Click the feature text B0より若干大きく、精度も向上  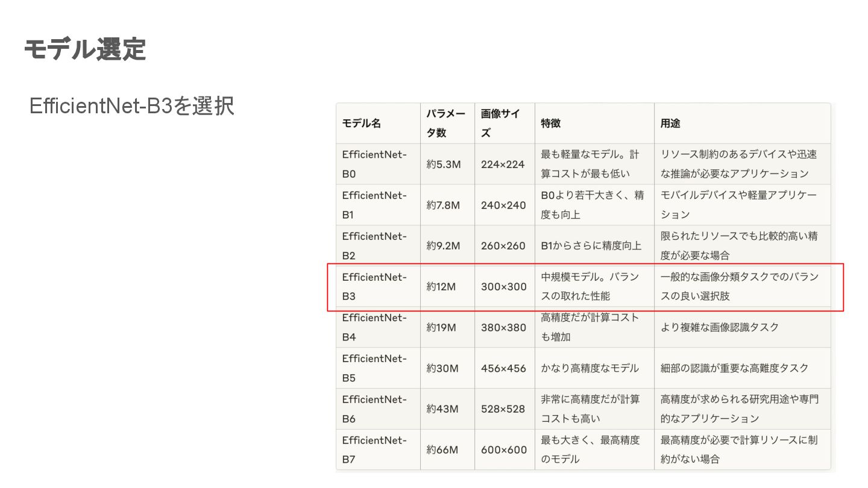tap(593, 205)
